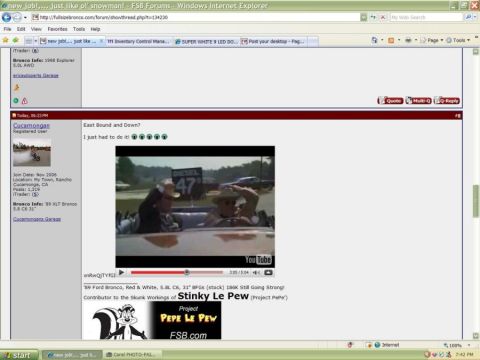Image resolution: width=480 pixels, height=360 pixels.
Task: Click the Refresh page icon
Action: [373, 17]
